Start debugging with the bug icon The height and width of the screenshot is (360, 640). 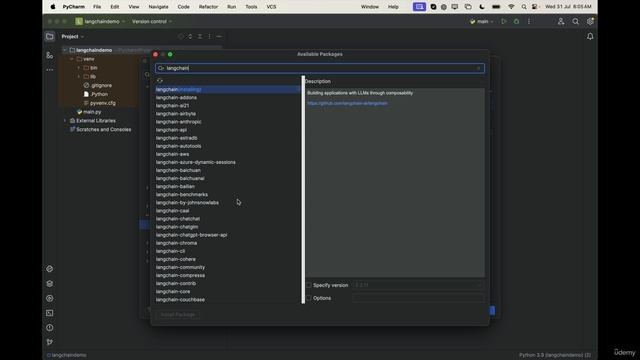(x=516, y=22)
